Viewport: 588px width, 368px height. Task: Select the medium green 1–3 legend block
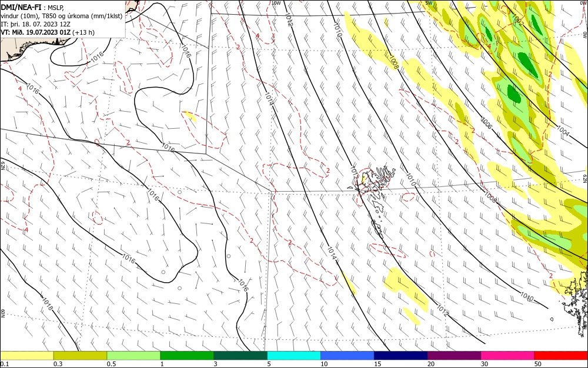point(187,356)
